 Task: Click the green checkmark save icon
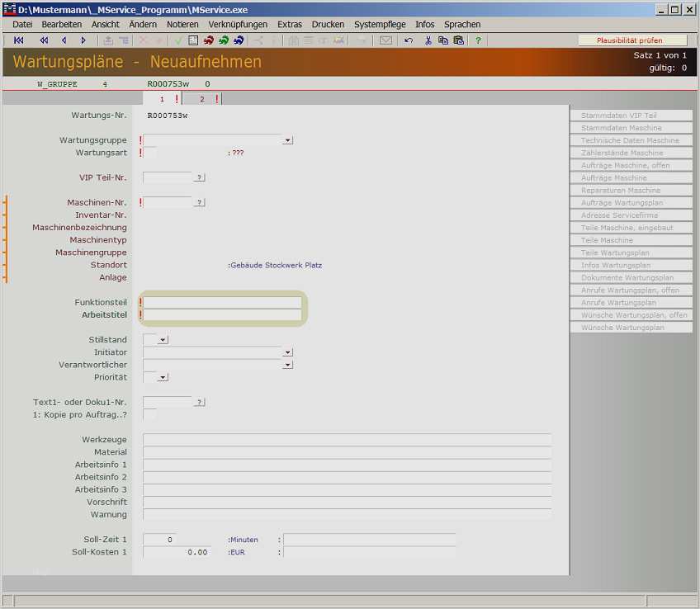pyautogui.click(x=178, y=40)
